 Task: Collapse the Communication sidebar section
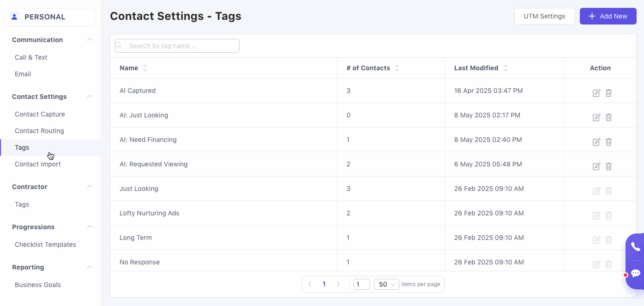(90, 40)
